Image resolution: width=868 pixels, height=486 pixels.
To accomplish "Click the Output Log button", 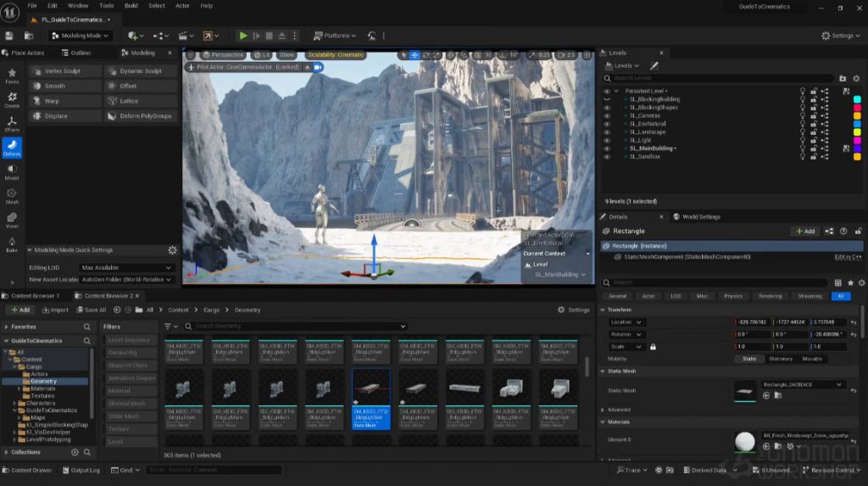I will pos(81,470).
